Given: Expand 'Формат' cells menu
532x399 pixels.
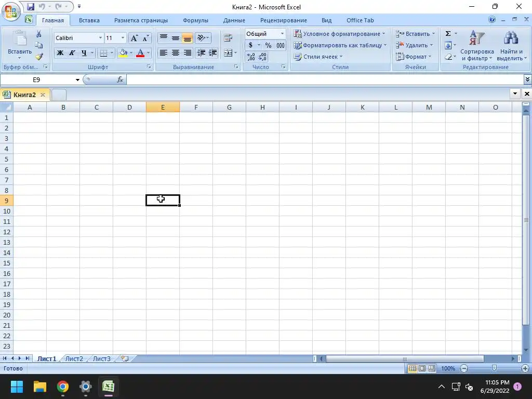Looking at the screenshot, I should coord(414,57).
